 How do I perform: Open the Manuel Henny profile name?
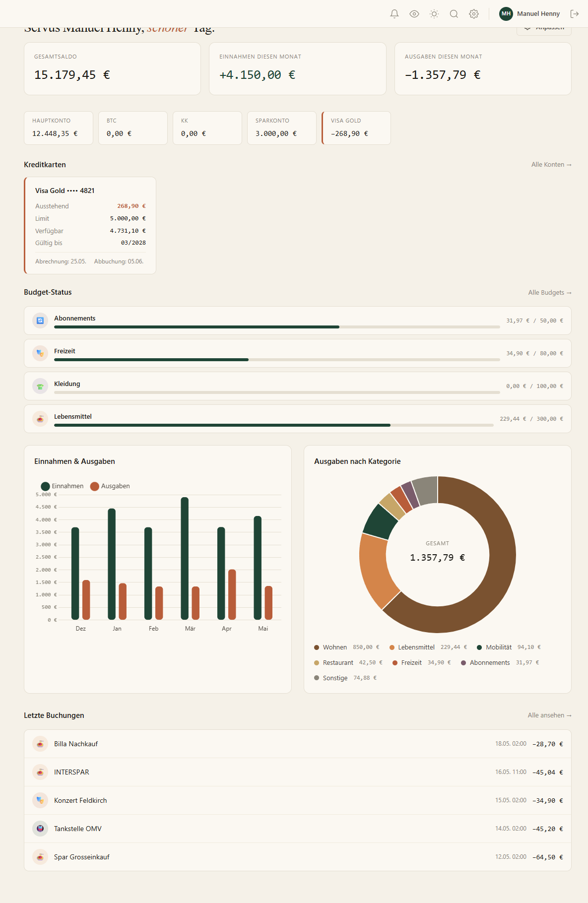coord(538,14)
